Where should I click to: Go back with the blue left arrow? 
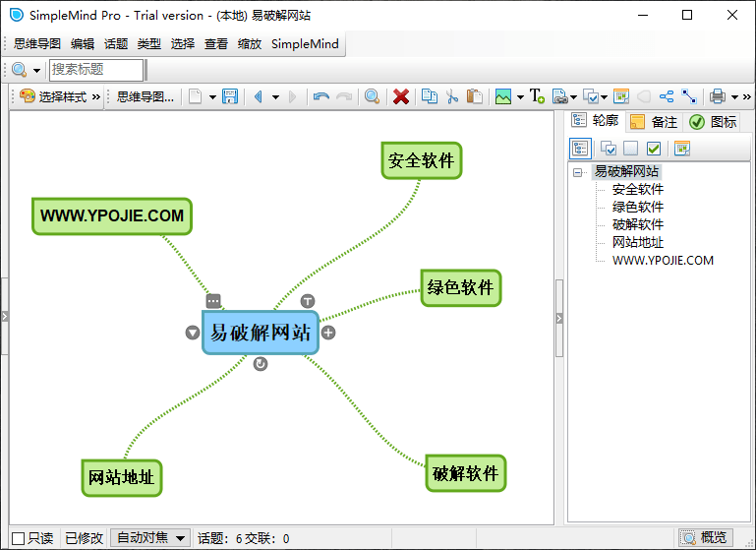259,97
